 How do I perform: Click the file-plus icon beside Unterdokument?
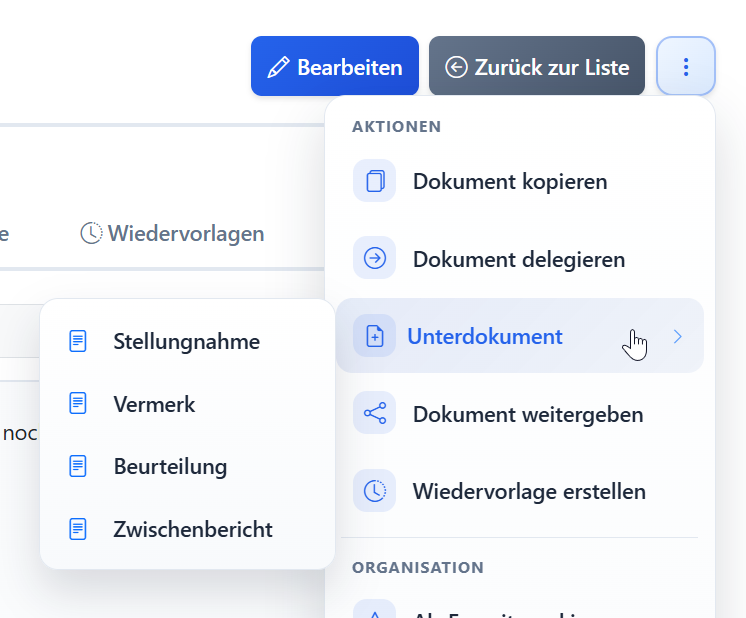click(375, 337)
